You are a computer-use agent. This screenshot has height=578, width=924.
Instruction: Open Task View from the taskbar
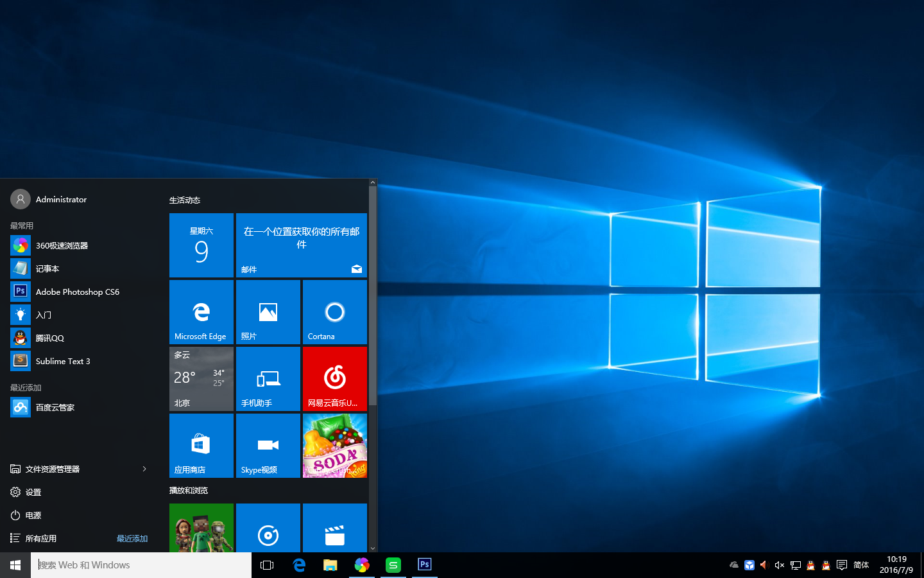[x=267, y=565]
